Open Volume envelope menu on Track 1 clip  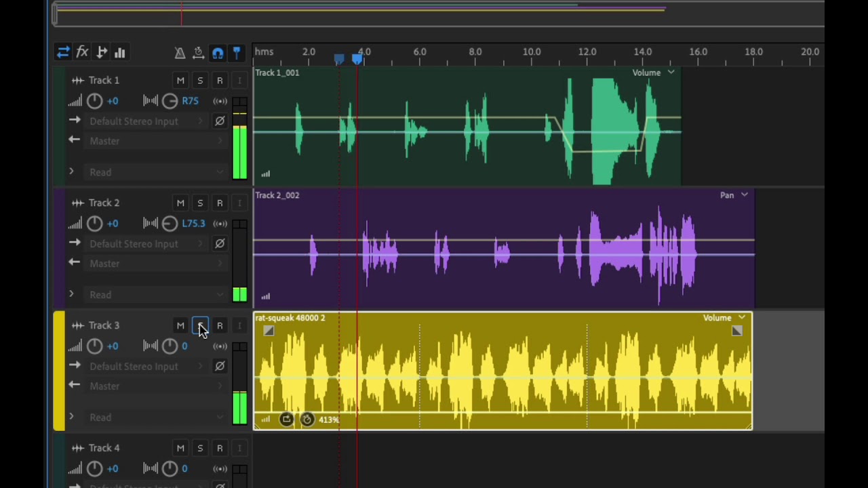pos(654,73)
